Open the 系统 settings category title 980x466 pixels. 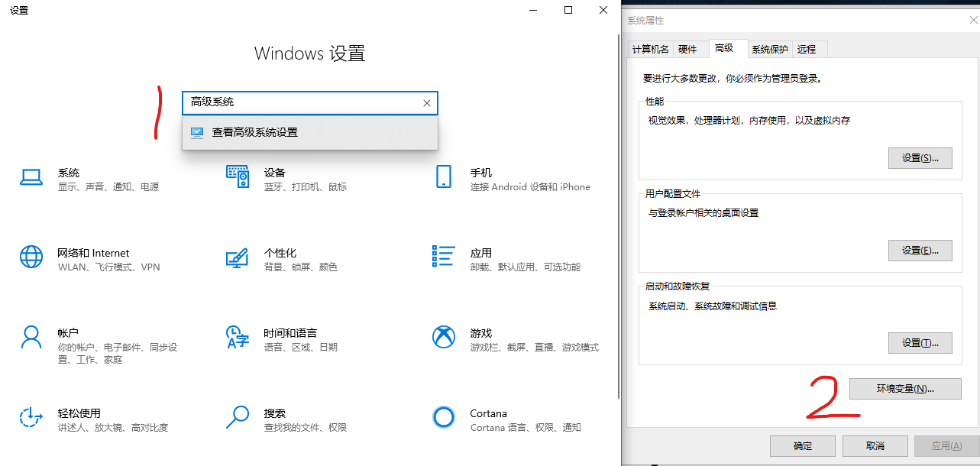coord(69,173)
